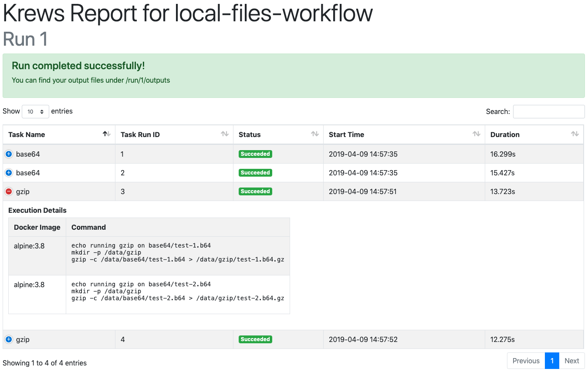Focus the Search input field

pyautogui.click(x=548, y=111)
